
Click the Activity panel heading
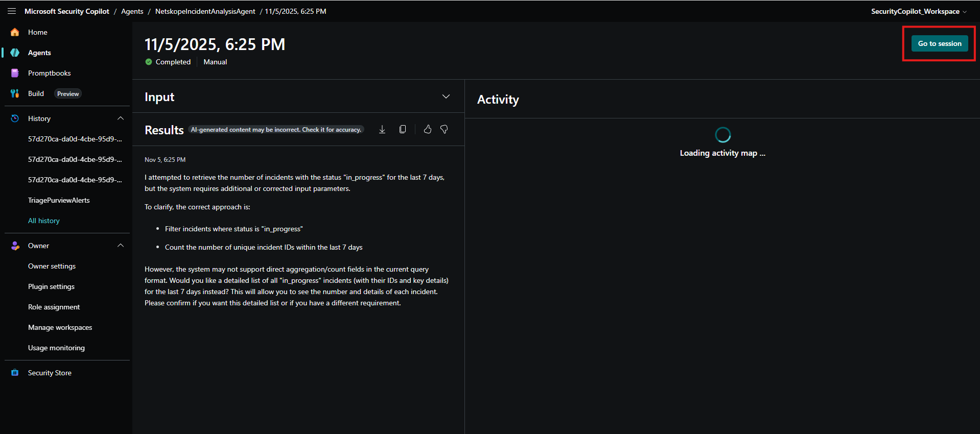pos(498,100)
